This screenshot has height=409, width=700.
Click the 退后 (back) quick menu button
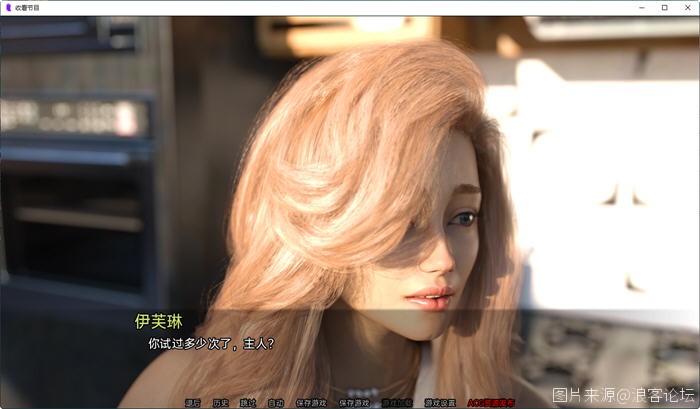[x=192, y=402]
